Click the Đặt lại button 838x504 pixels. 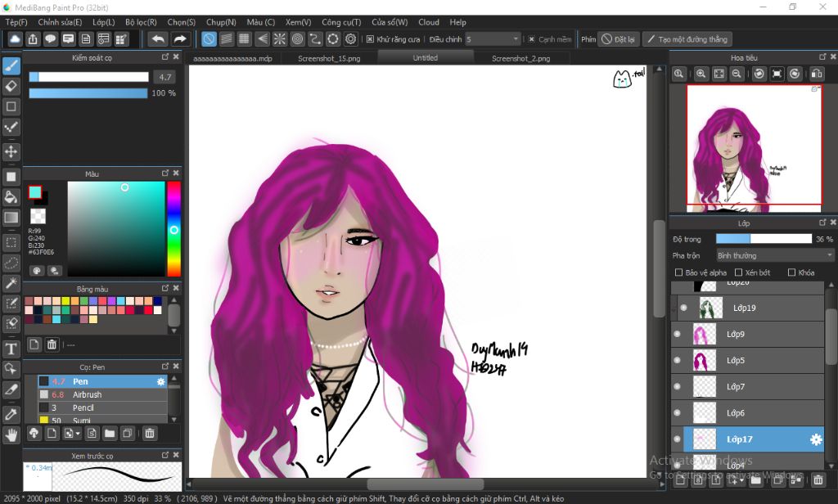(x=619, y=39)
